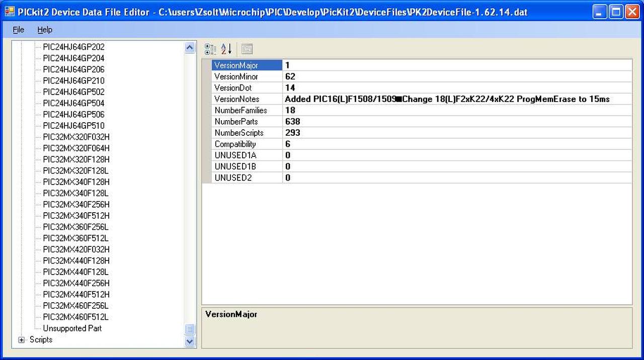Viewport: 644px width, 360px height.
Task: Click the UNUSED2 value 0
Action: [457, 177]
